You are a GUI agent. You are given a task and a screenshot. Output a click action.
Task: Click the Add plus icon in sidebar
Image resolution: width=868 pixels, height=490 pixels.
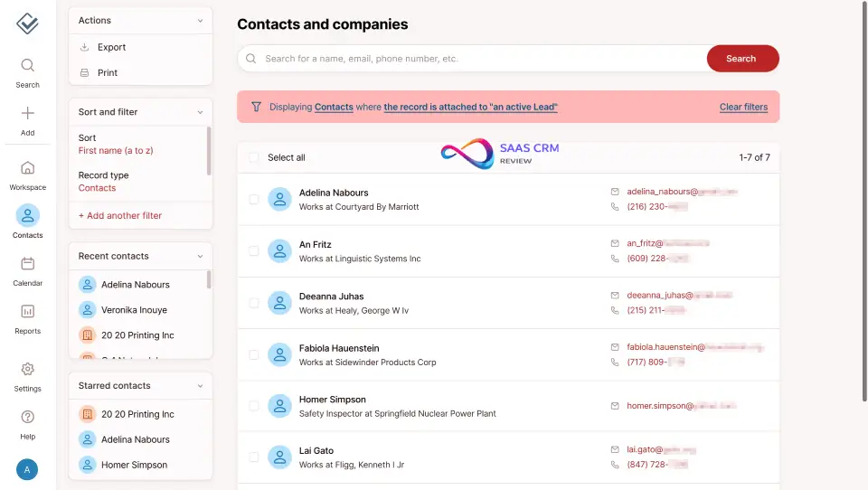click(x=27, y=114)
